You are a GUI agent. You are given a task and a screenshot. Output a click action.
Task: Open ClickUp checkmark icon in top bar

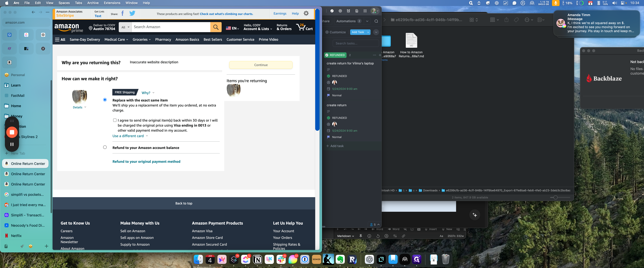(332, 11)
